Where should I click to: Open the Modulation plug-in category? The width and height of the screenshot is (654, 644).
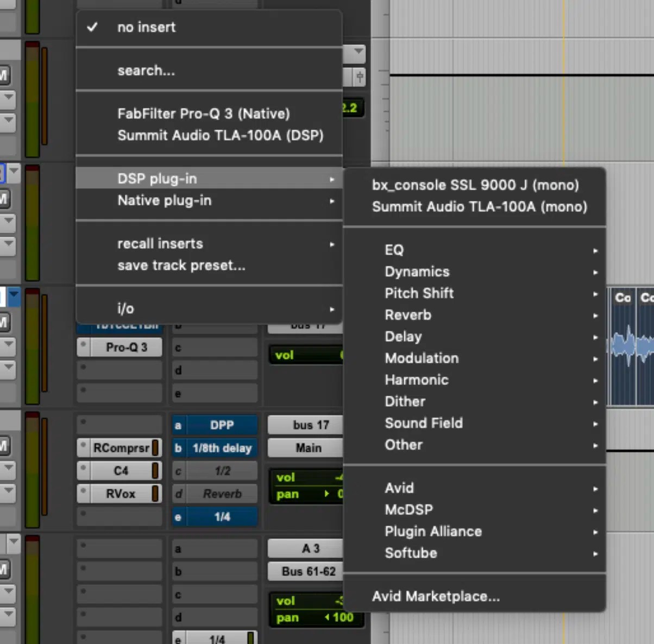[x=475, y=358]
